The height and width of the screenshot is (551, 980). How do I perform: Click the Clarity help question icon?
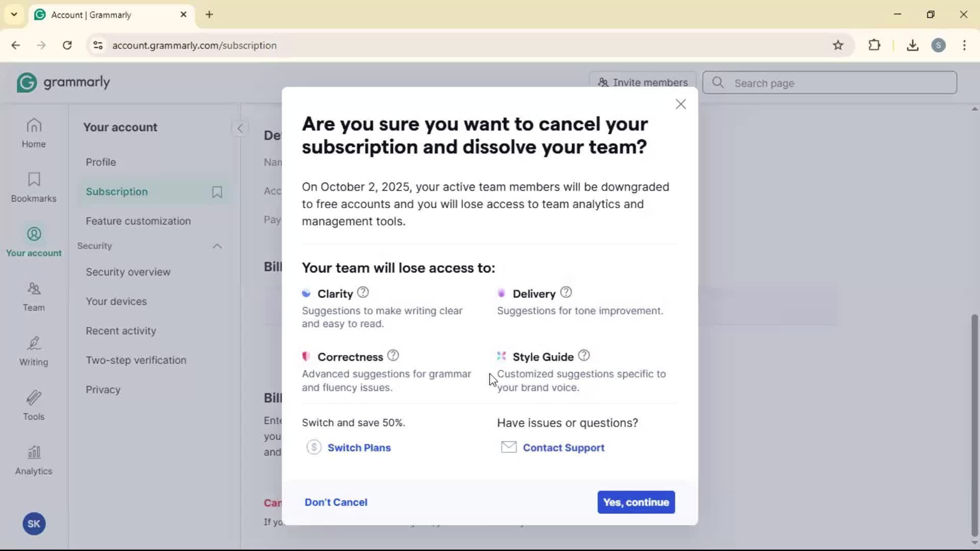click(x=363, y=292)
